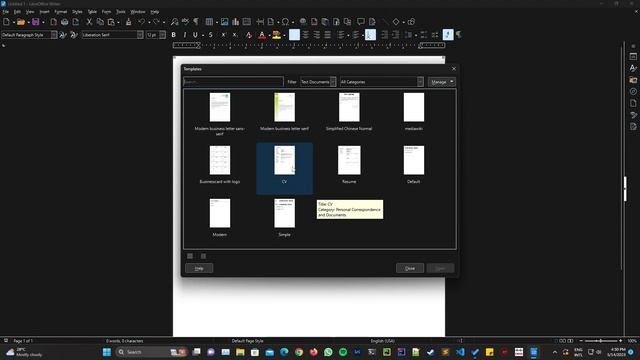Click the Undo arrow icon
This screenshot has width=640, height=360.
[x=142, y=22]
